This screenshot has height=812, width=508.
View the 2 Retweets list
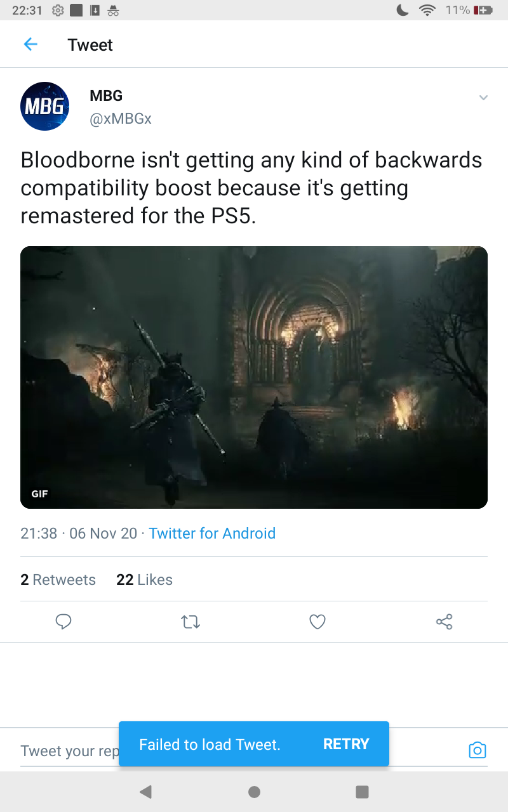click(x=58, y=580)
